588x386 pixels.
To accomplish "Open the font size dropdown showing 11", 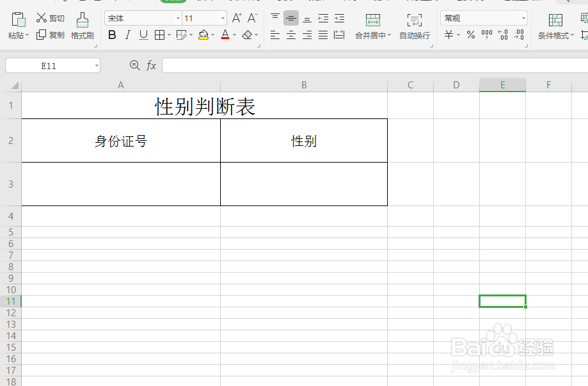I will pos(223,18).
